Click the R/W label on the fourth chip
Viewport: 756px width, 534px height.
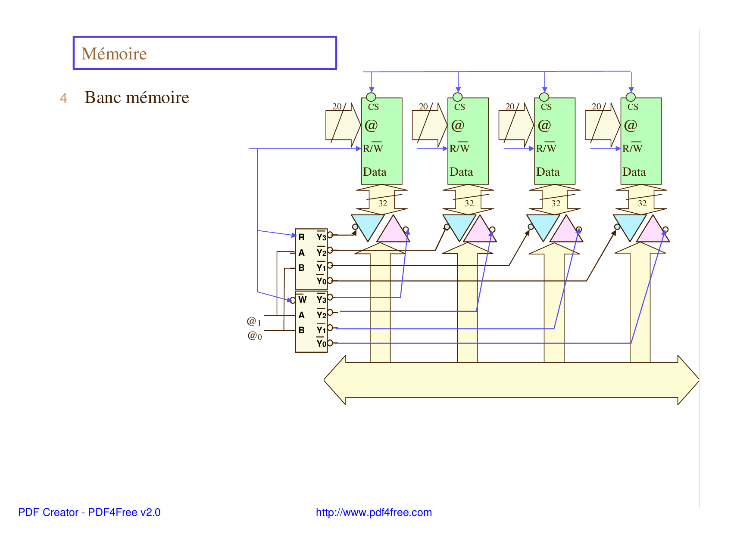tap(632, 149)
